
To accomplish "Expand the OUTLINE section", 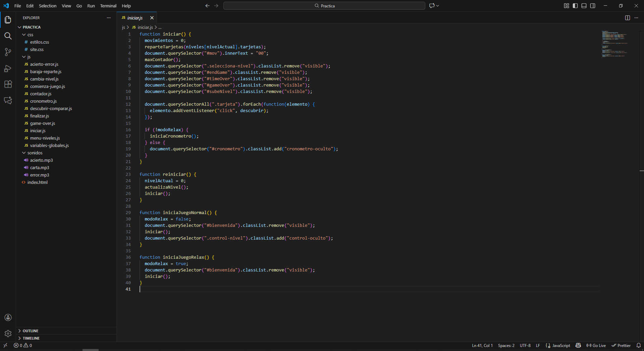I will 30,331.
